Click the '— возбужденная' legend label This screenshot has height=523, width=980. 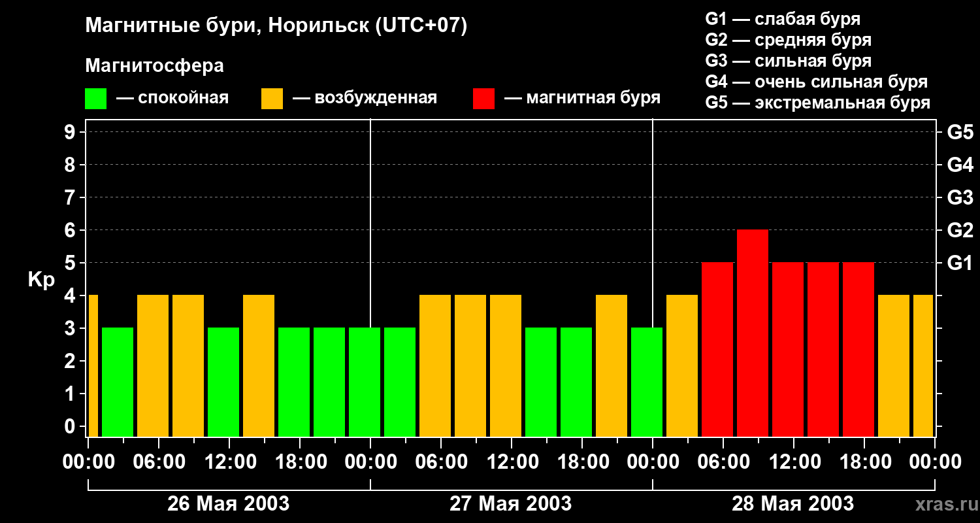coord(365,98)
